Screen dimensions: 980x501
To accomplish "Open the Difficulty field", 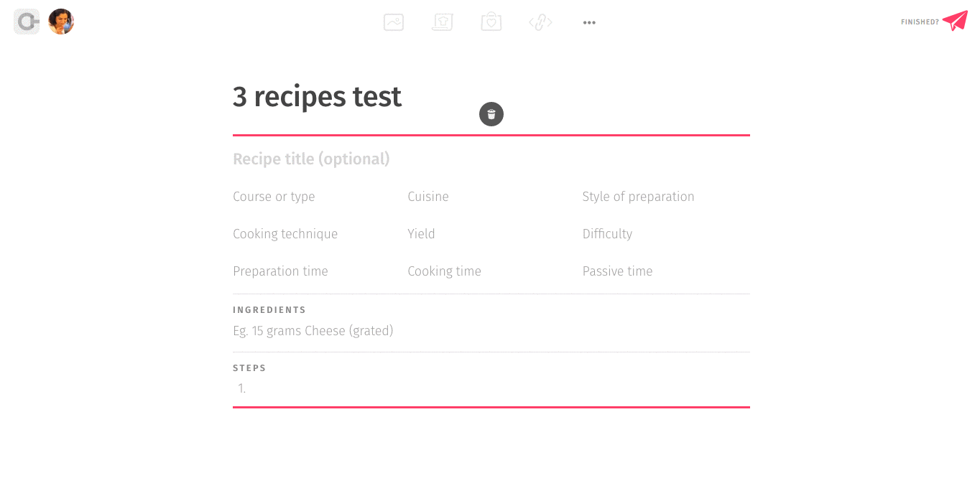I will coord(607,234).
